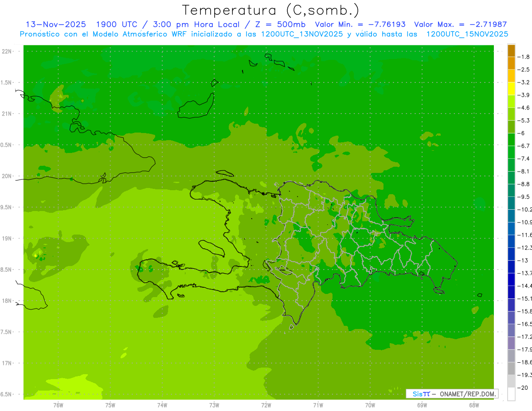Click the '20N' latitude label

point(8,176)
